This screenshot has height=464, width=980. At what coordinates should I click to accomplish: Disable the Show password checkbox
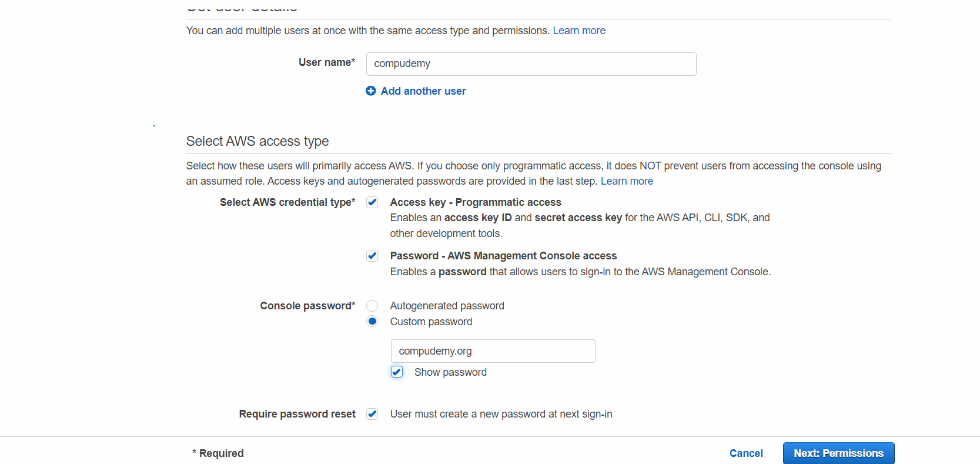397,372
